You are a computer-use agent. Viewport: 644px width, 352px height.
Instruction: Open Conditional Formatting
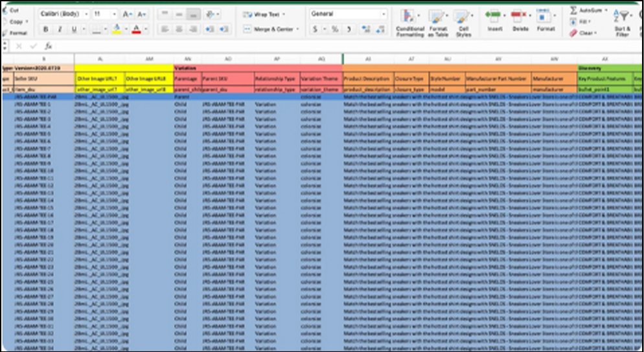pyautogui.click(x=409, y=23)
